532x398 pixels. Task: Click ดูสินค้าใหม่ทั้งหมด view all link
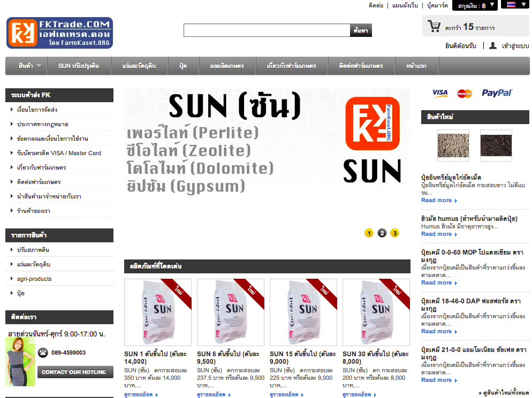504,393
